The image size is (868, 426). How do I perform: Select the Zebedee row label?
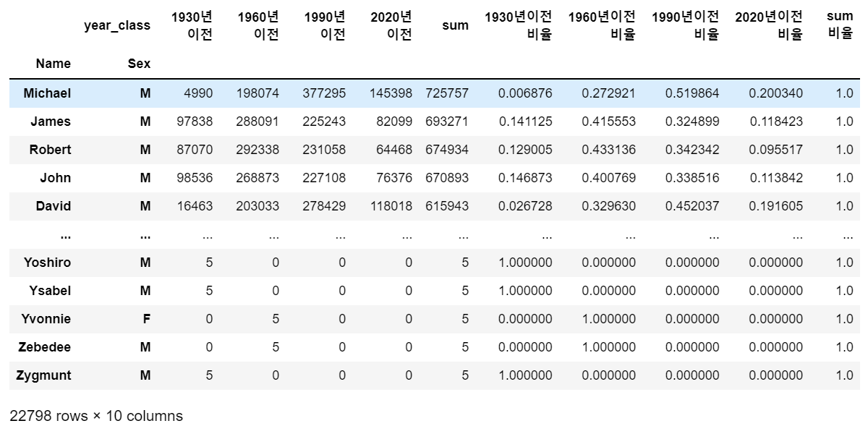(45, 347)
